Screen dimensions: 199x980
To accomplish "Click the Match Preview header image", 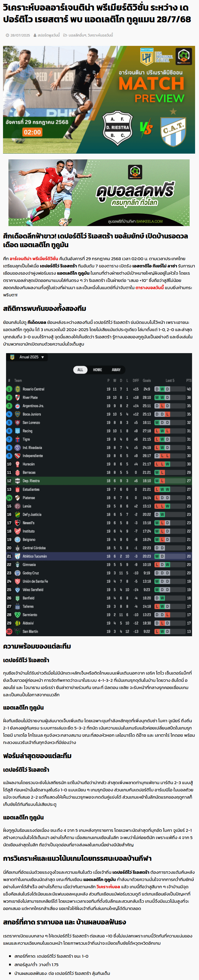I will point(99,100).
